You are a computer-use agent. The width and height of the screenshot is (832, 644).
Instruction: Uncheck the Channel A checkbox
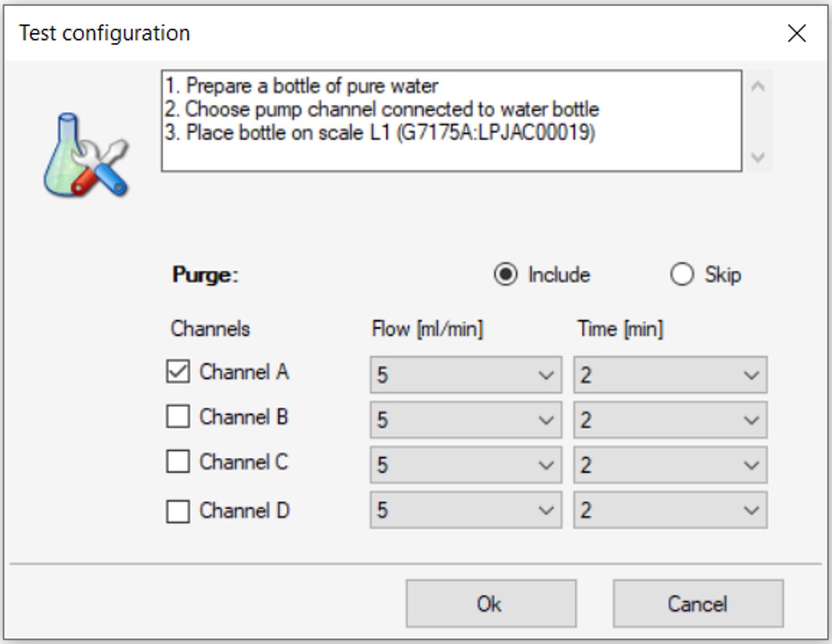click(179, 371)
